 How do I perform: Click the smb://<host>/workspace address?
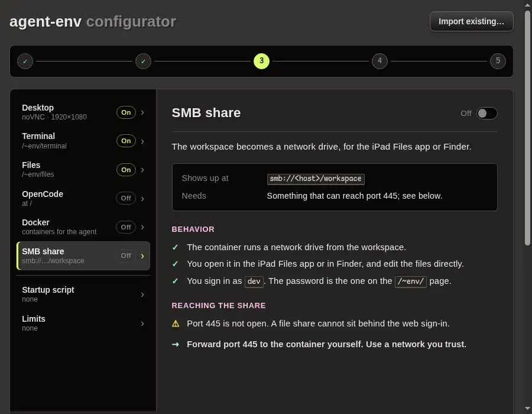(x=316, y=179)
